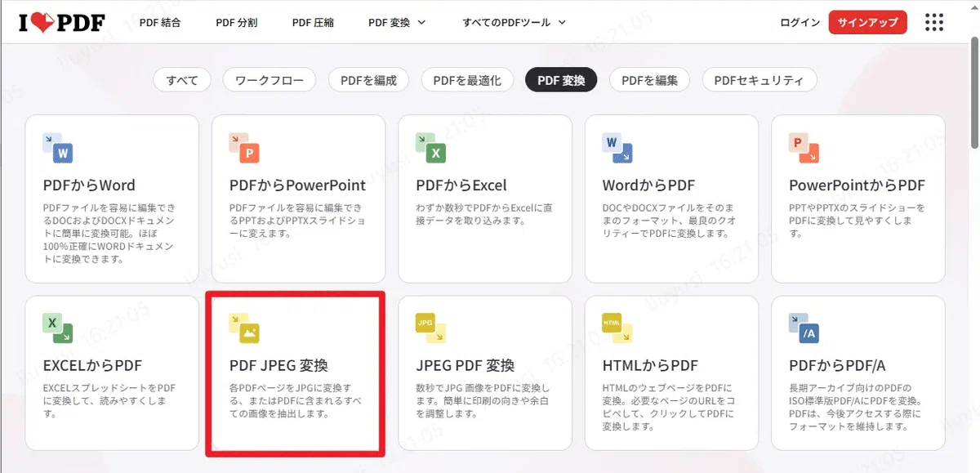
Task: Open the PDFからPDF/A card title
Action: pyautogui.click(x=837, y=365)
